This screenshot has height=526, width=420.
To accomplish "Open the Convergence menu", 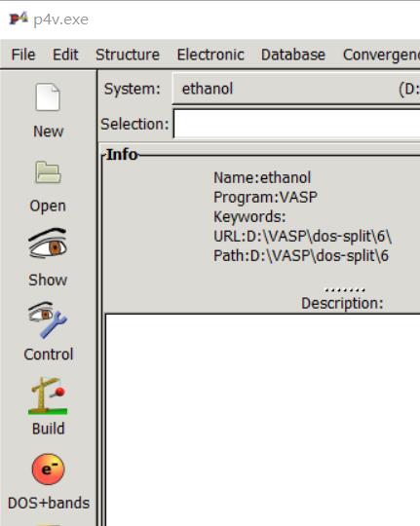I will (381, 55).
